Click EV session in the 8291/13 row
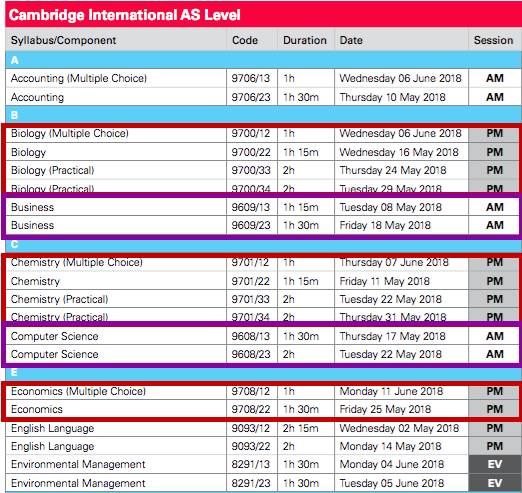The width and height of the screenshot is (522, 493). 495,464
